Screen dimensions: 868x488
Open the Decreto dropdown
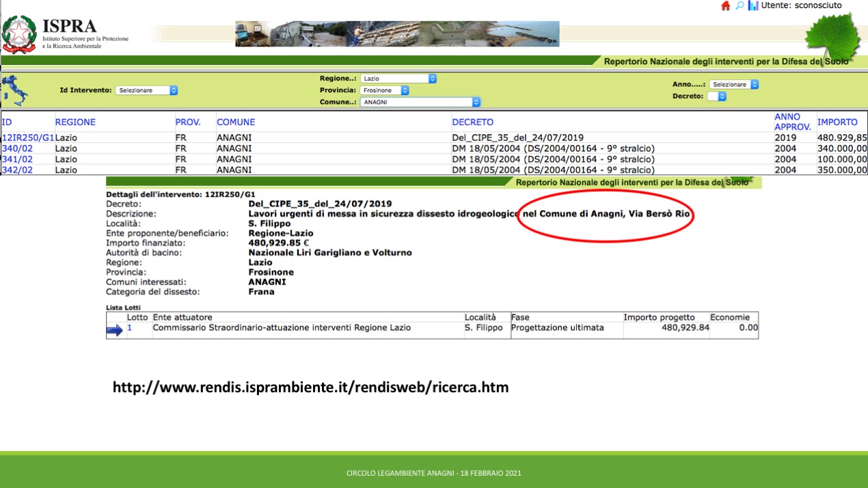tap(717, 96)
